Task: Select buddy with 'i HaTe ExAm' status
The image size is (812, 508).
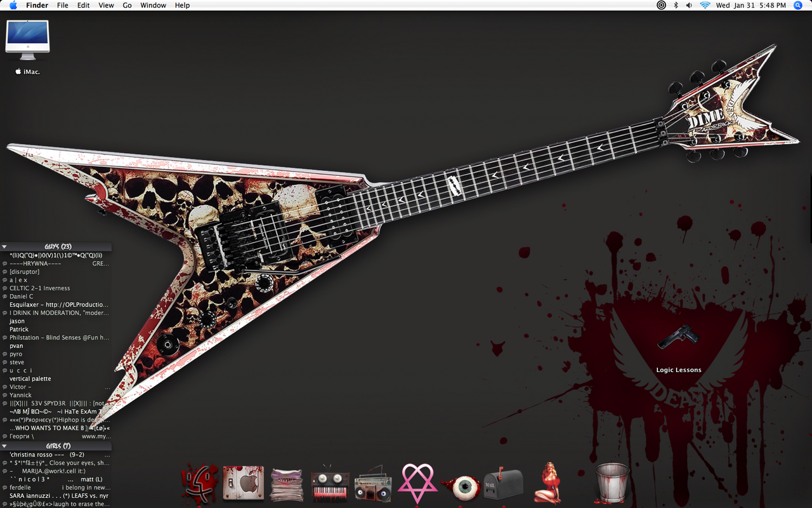Action: 56,412
